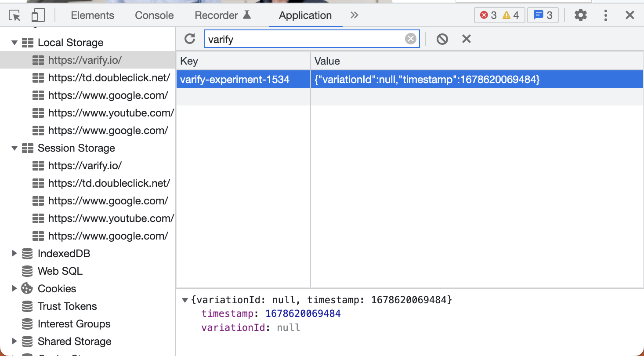This screenshot has width=644, height=356.
Task: Select https://varify.io/ under Session Storage
Action: 88,166
